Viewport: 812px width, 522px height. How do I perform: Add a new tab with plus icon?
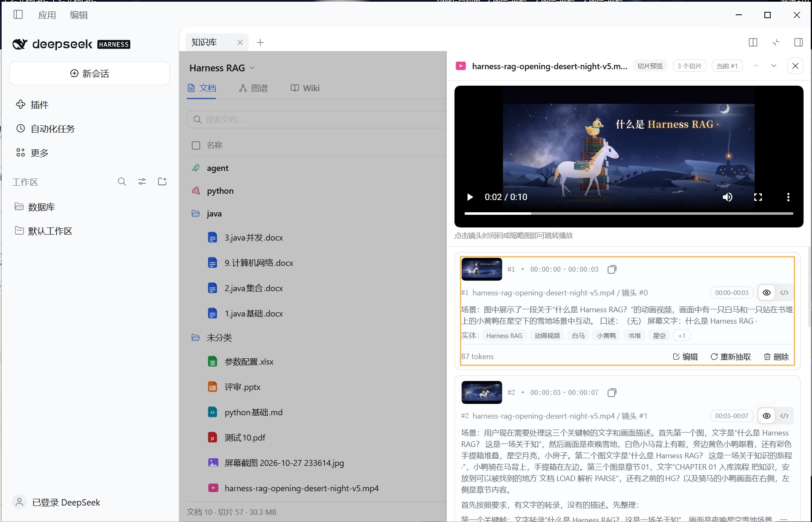pyautogui.click(x=260, y=42)
